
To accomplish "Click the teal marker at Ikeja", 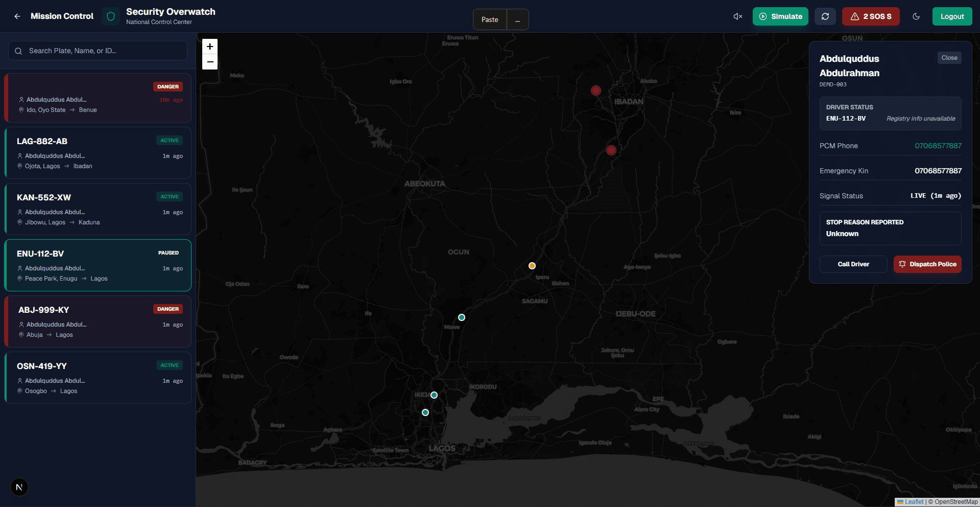I will (x=434, y=395).
